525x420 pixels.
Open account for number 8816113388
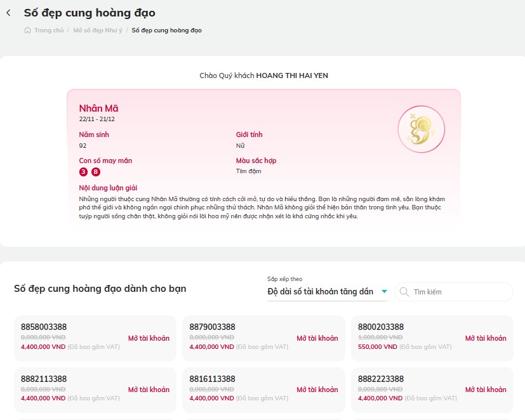(317, 390)
